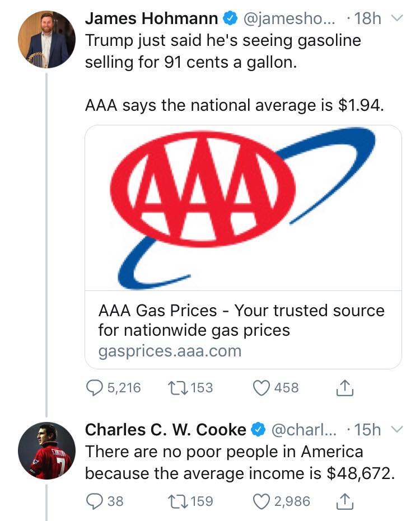
Task: Open James Hohmann's profile picture
Action: [x=46, y=40]
